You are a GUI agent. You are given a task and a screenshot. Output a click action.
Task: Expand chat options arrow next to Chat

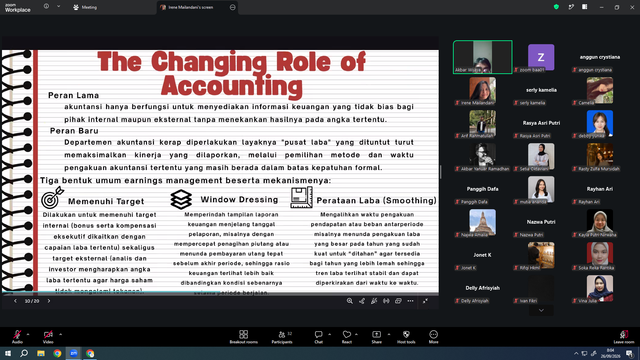[329, 334]
